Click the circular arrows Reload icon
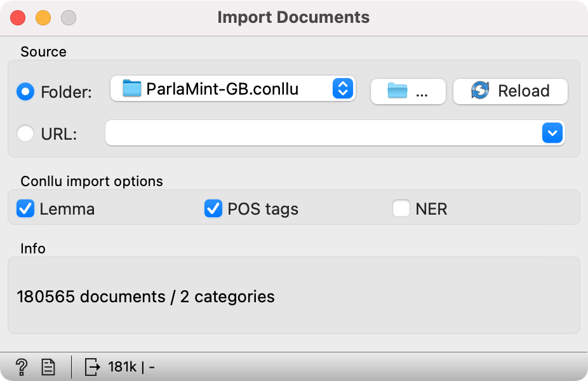Image resolution: width=588 pixels, height=381 pixels. (x=480, y=91)
